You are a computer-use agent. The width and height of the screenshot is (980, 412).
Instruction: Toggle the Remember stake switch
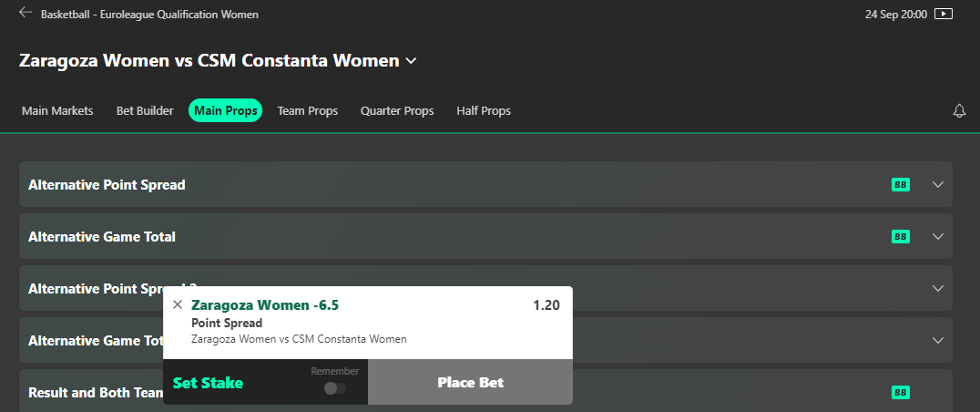point(334,388)
